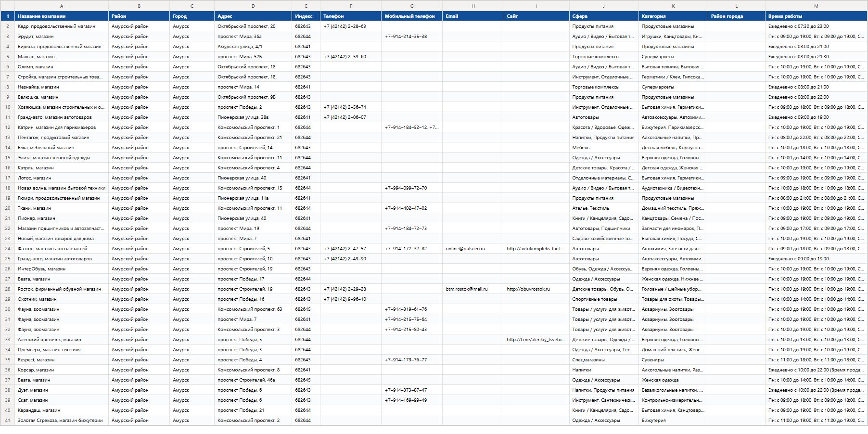
Task: Click the "Адрес" header cell
Action: click(x=253, y=16)
